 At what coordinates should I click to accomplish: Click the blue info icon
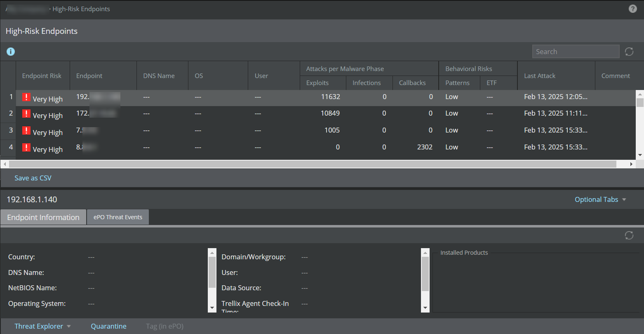pyautogui.click(x=11, y=52)
